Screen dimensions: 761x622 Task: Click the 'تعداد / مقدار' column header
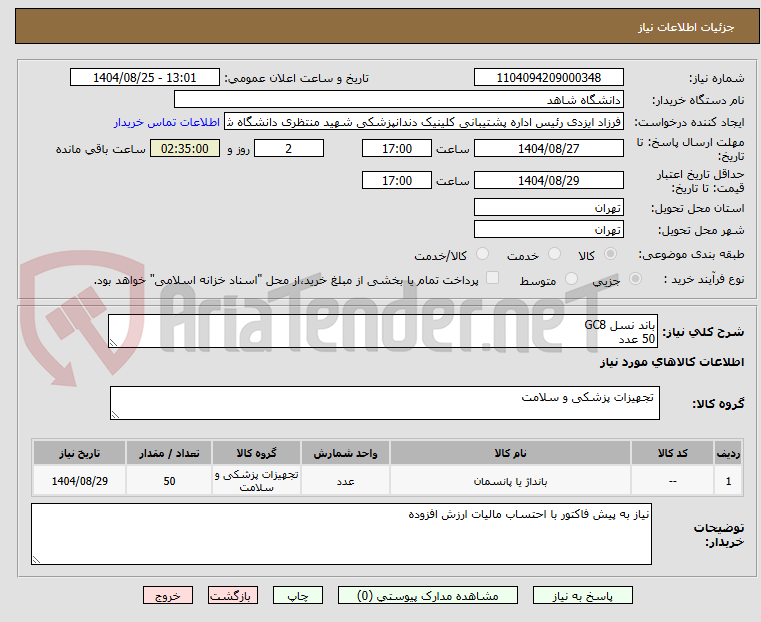(x=169, y=453)
